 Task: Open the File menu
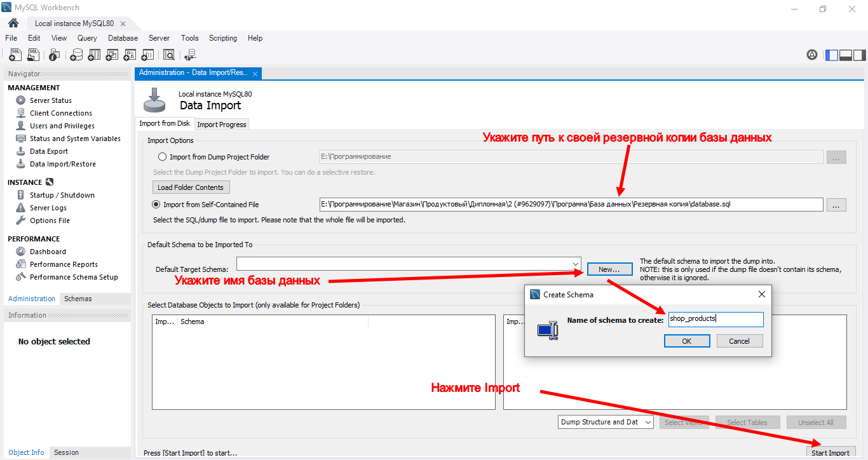click(x=11, y=38)
